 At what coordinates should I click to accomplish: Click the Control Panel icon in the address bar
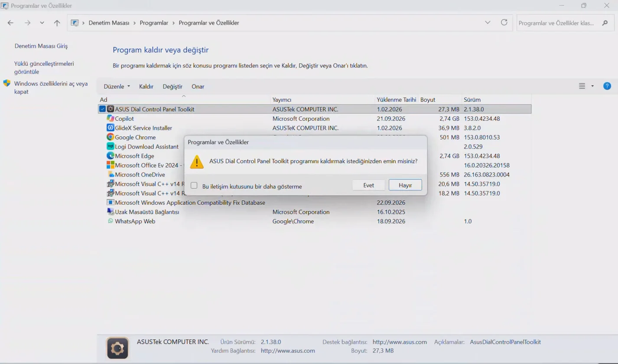click(75, 23)
